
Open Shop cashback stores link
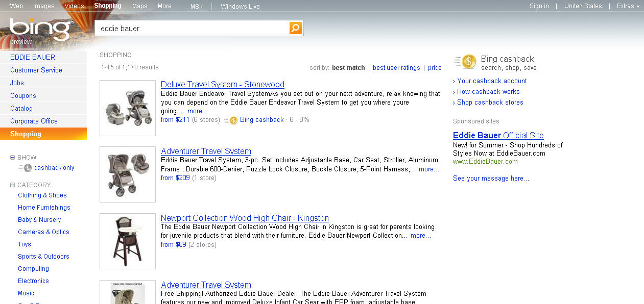490,103
